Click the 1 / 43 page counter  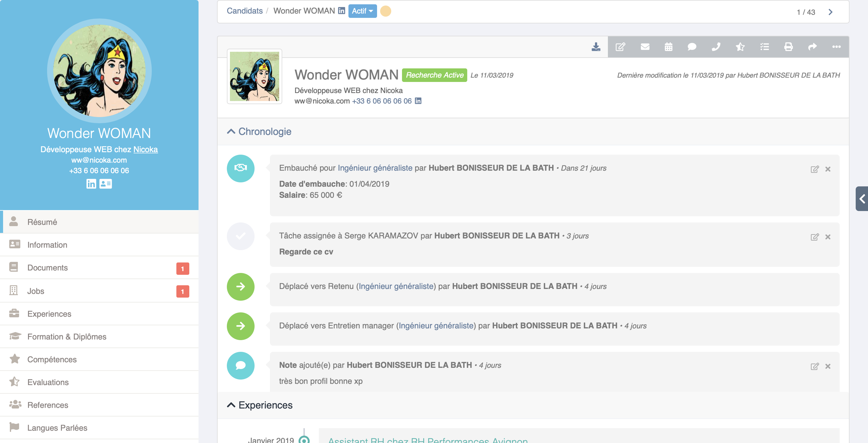[806, 12]
